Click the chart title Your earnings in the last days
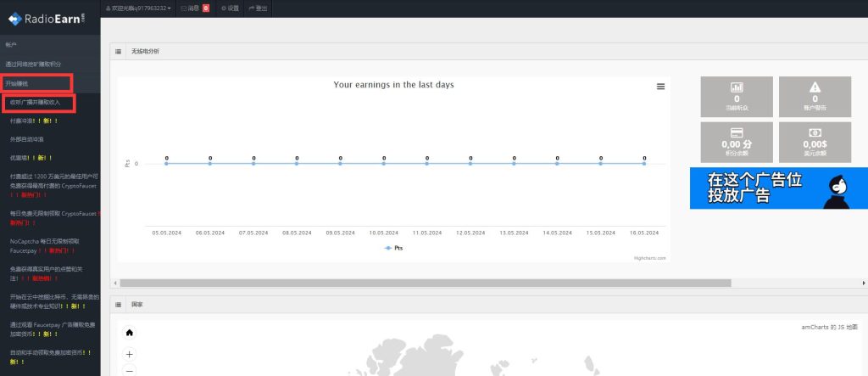Screen dimensions: 868x376 click(x=393, y=85)
